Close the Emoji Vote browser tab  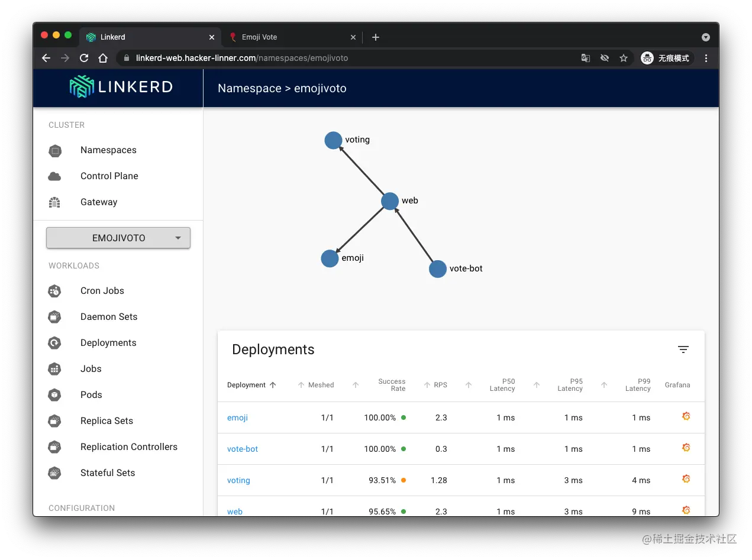pos(353,37)
